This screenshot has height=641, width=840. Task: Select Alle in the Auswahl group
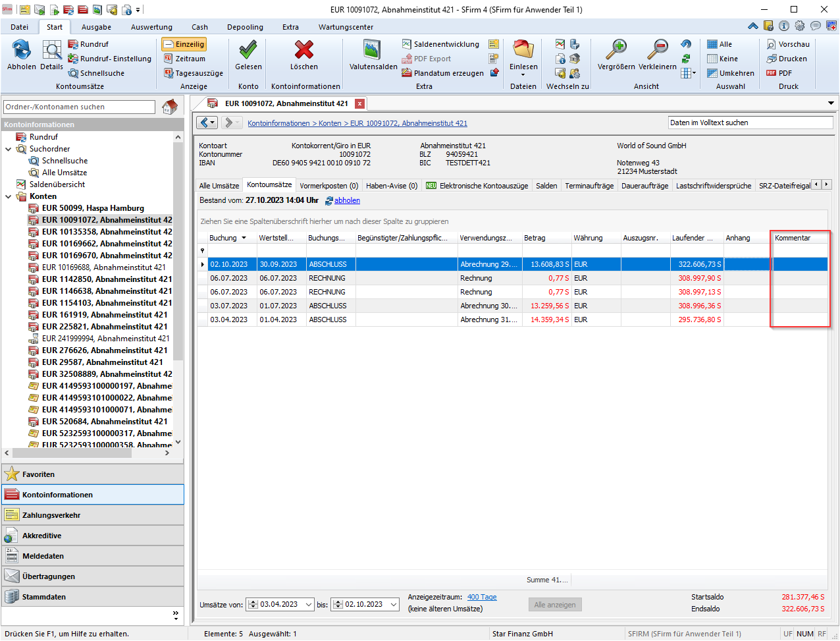(720, 44)
